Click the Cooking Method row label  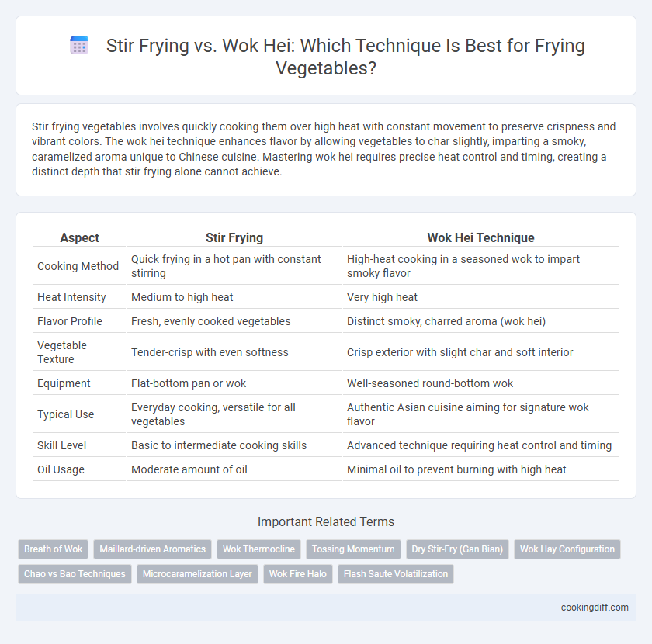(78, 266)
